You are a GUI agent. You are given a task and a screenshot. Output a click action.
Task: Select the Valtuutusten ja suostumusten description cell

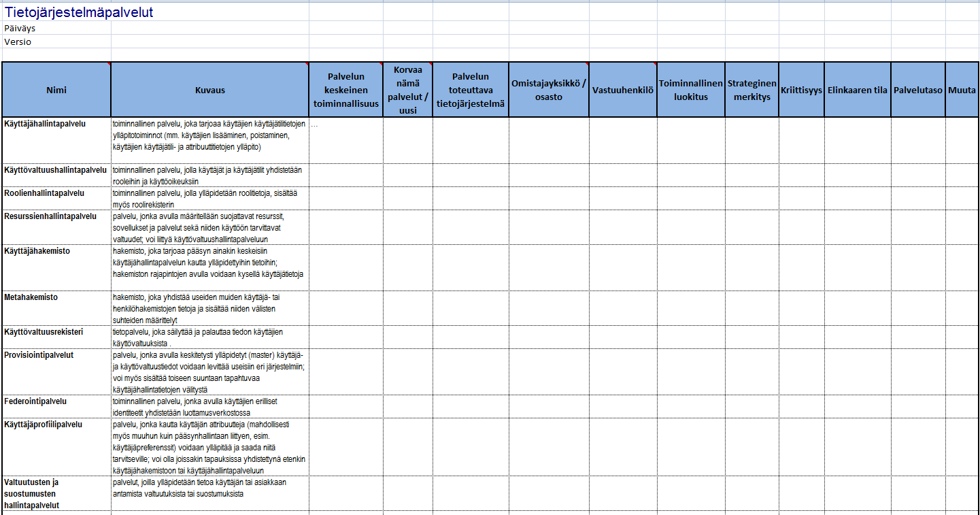click(x=210, y=493)
